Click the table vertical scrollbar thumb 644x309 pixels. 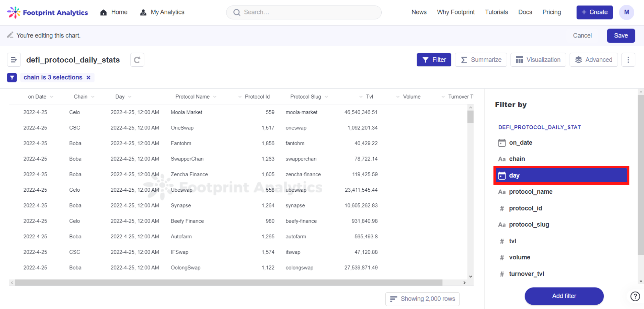[x=470, y=117]
